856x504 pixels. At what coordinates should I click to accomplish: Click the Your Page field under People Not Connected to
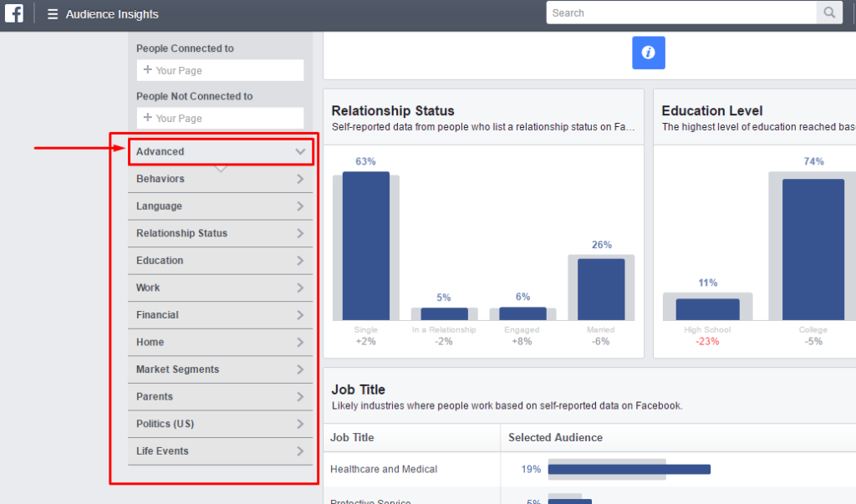[x=220, y=118]
